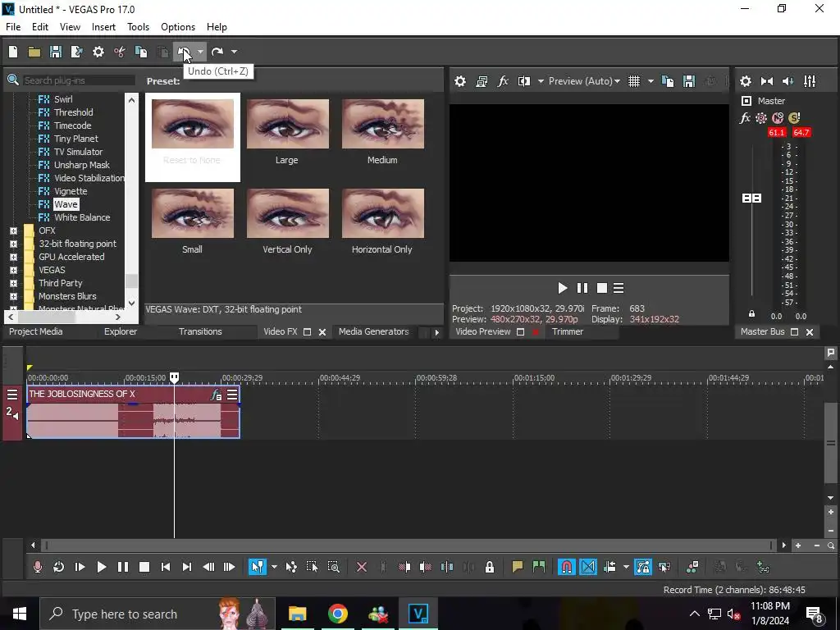Open Split Screen View dropdown arrow
Screen dimensions: 840x630
click(x=541, y=81)
